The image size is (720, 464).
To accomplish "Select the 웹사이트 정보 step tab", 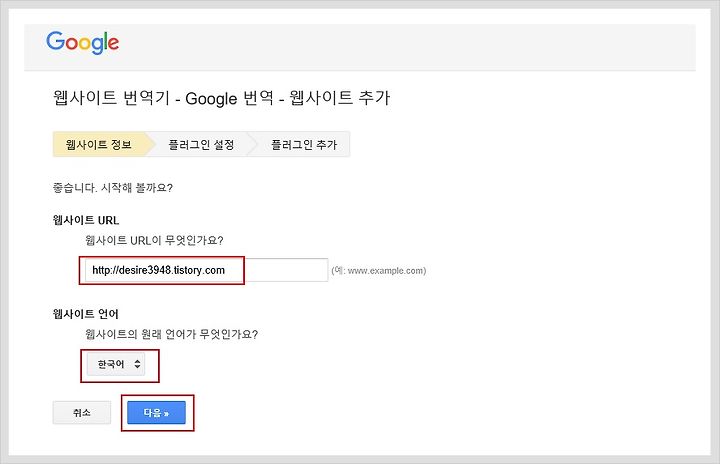I will [99, 145].
